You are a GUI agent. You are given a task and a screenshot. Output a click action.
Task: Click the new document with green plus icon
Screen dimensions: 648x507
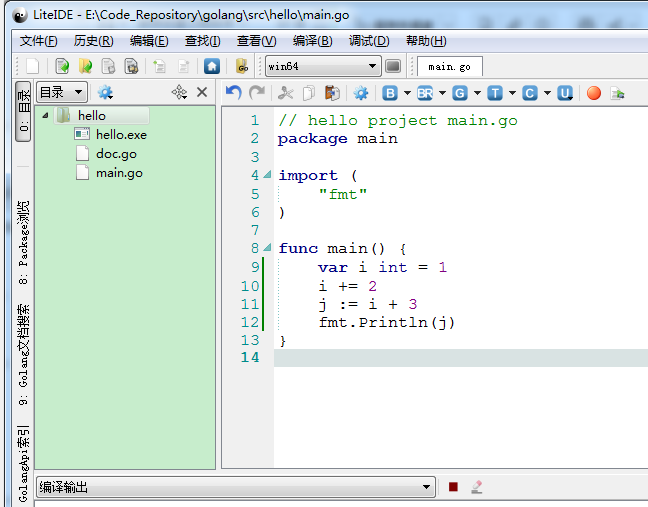[x=160, y=66]
